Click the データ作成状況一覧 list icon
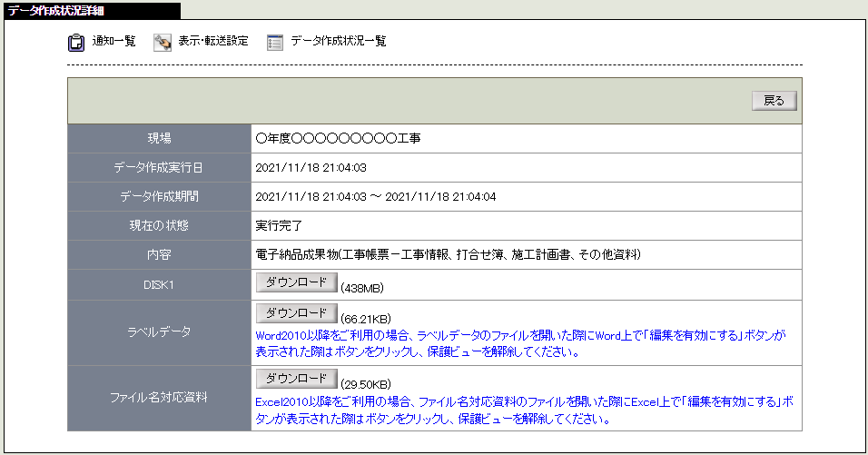The height and width of the screenshot is (455, 868). point(274,42)
